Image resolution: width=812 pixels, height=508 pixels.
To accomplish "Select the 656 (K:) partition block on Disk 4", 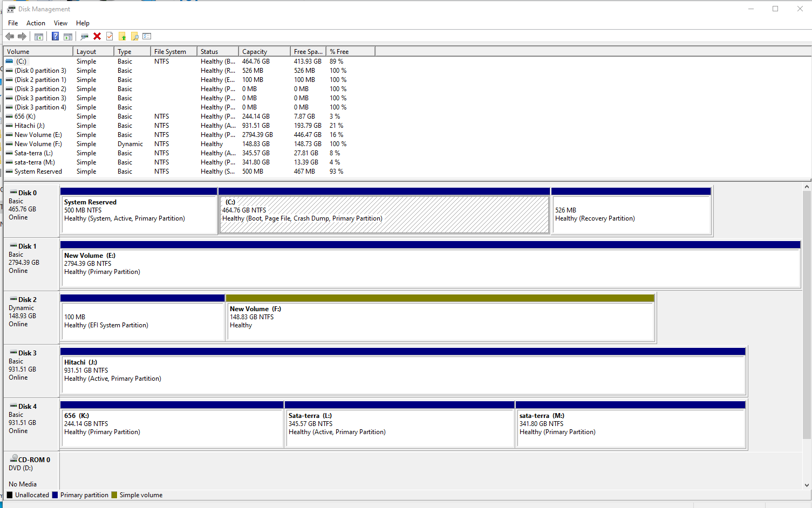I will tap(172, 424).
